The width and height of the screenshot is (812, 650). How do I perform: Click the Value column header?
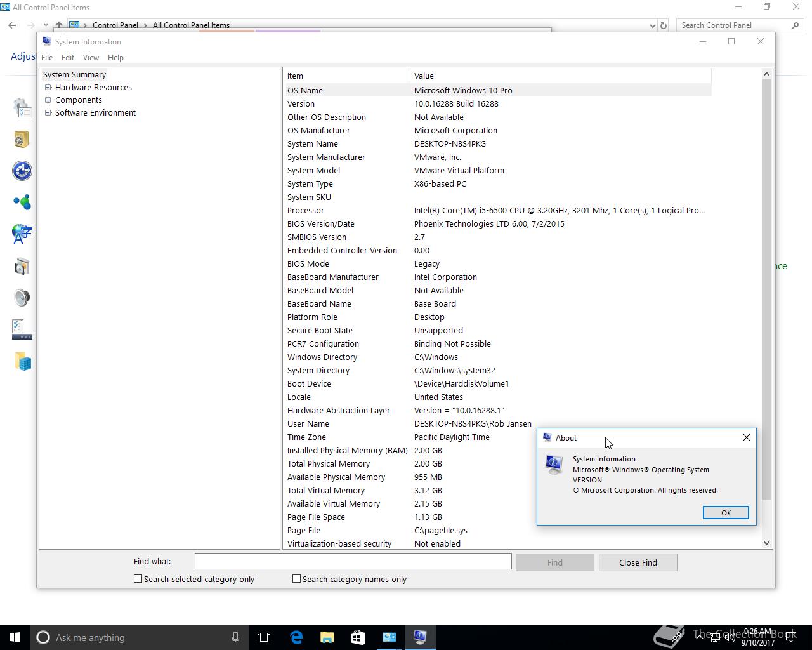(x=561, y=76)
